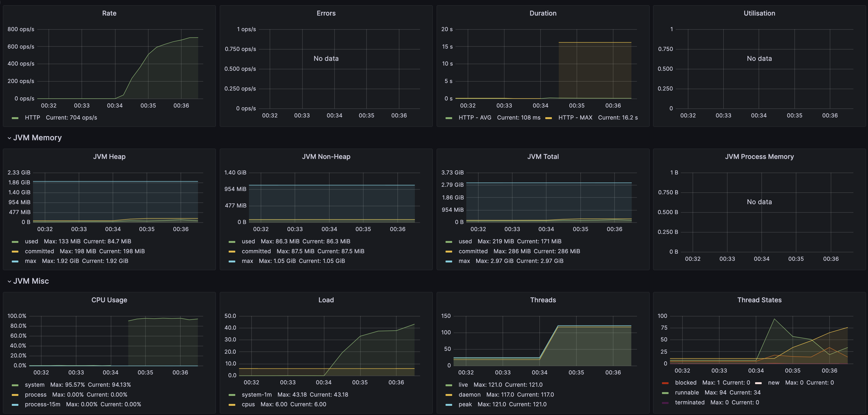Open the Rate panel title menu
Image resolution: width=868 pixels, height=415 pixels.
(x=109, y=13)
